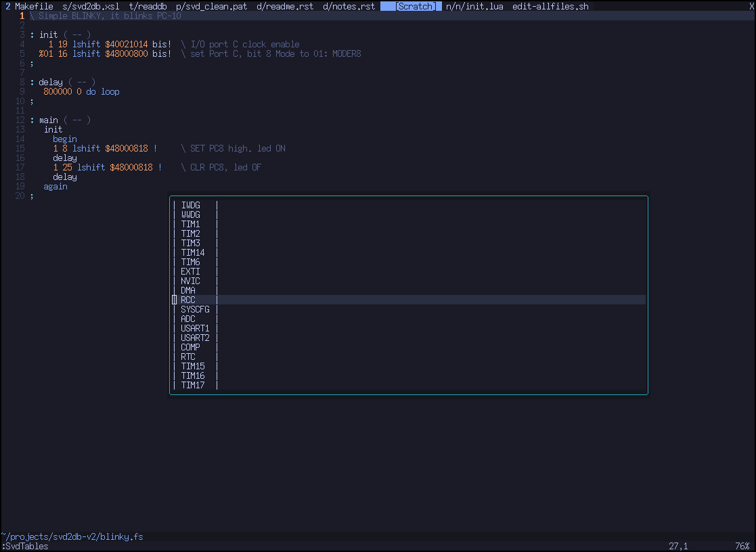756x552 pixels.
Task: Open the p/svd_clean.pat tab
Action: pos(211,6)
